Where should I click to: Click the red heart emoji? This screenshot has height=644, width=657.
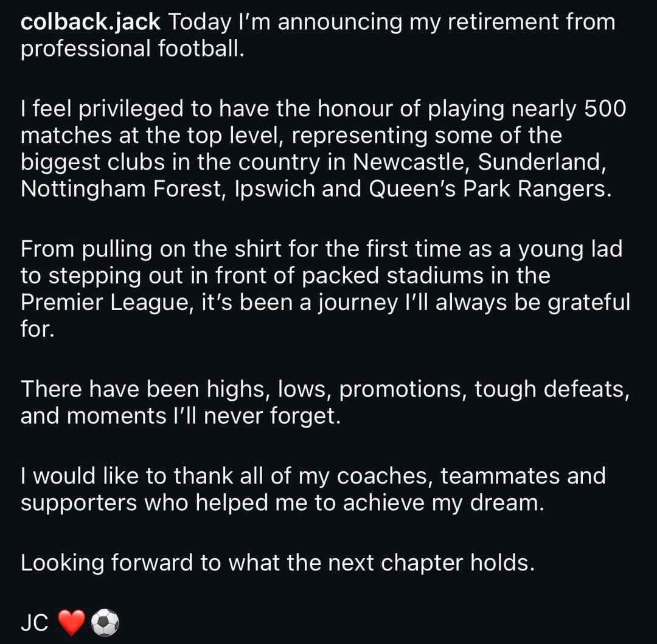click(x=71, y=623)
